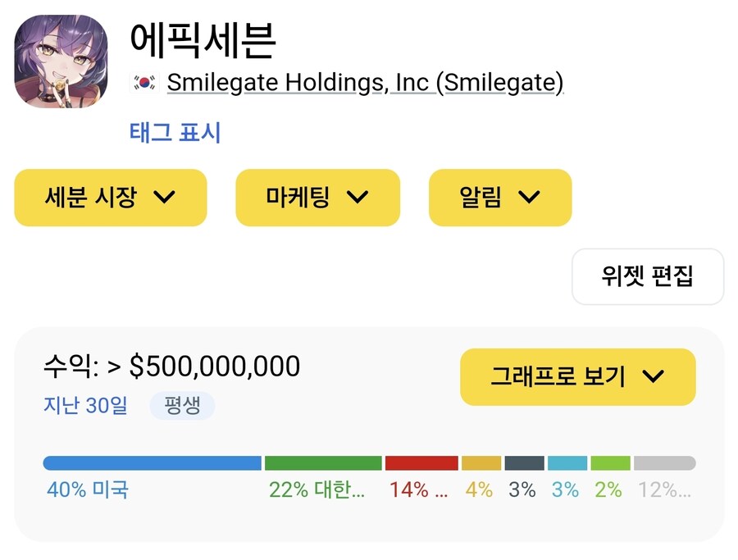Click the 에픽세븐 app icon
The width and height of the screenshot is (738, 560).
(61, 62)
